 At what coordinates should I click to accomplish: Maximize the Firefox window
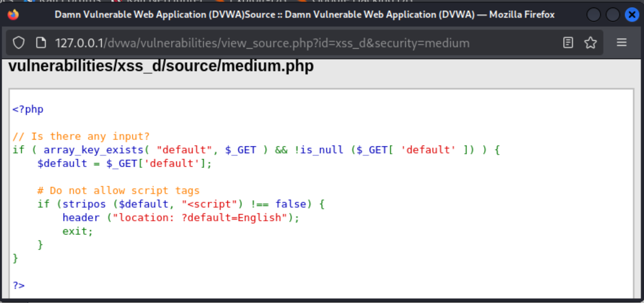tap(613, 15)
